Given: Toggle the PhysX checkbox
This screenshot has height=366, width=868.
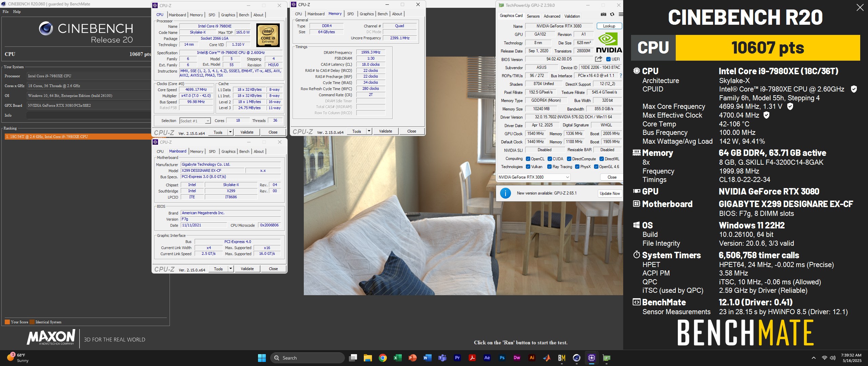Looking at the screenshot, I should click(x=577, y=167).
